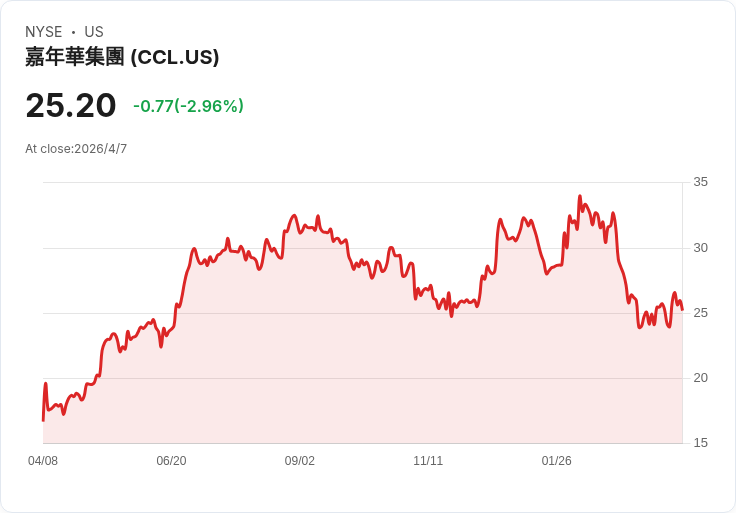Click the chart line's starting point at 04/08
The image size is (736, 513).
[44, 420]
